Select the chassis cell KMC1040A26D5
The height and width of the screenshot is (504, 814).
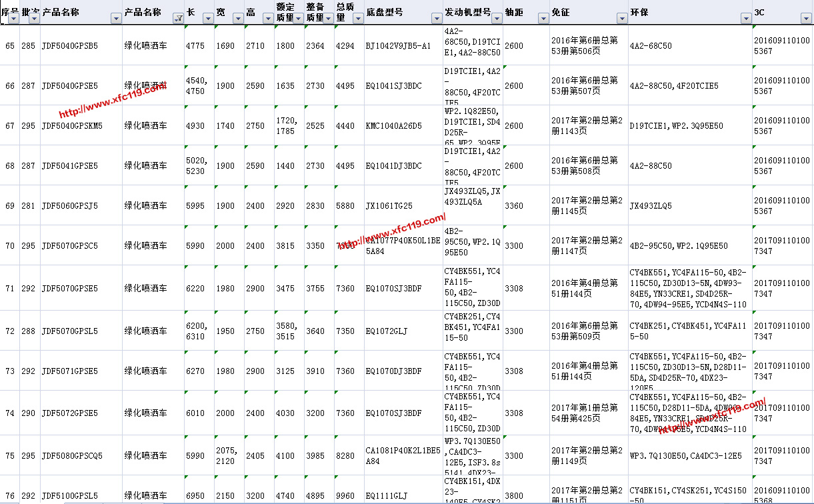[x=393, y=126]
